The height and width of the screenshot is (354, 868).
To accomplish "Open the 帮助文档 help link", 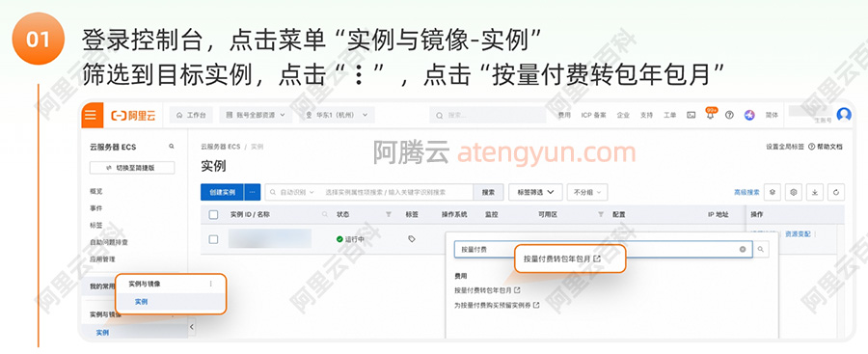I will [x=826, y=147].
